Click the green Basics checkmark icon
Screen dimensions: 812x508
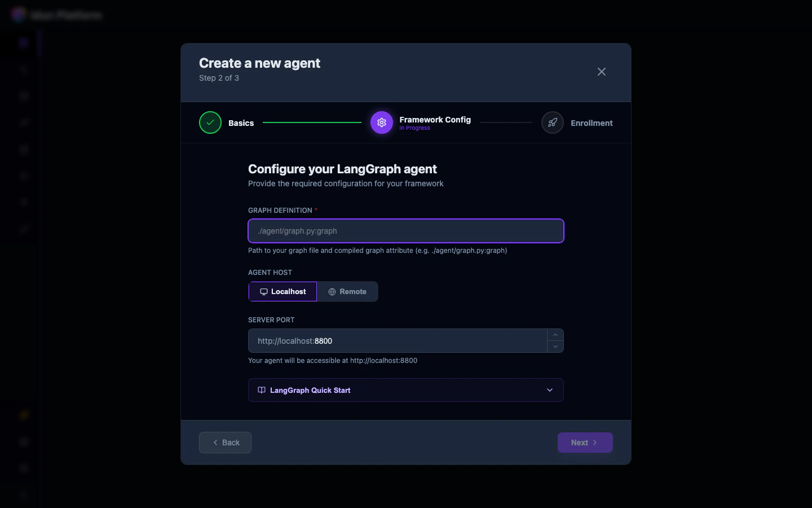[x=210, y=122]
